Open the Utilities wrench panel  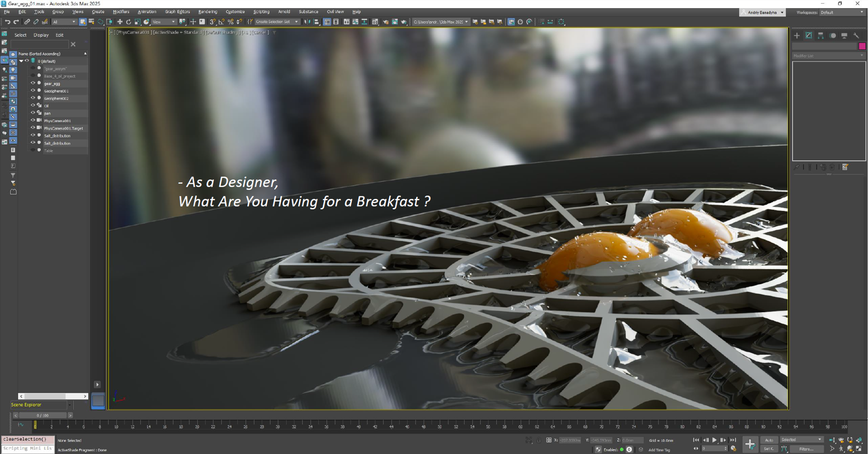(x=856, y=36)
